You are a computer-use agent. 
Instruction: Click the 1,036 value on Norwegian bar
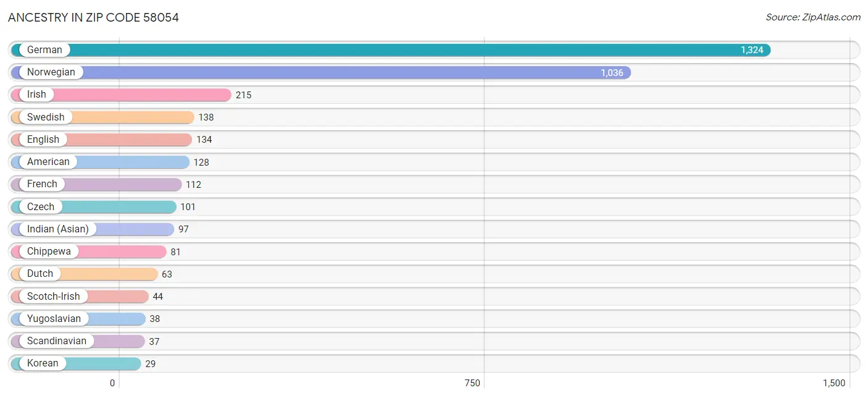pyautogui.click(x=612, y=73)
